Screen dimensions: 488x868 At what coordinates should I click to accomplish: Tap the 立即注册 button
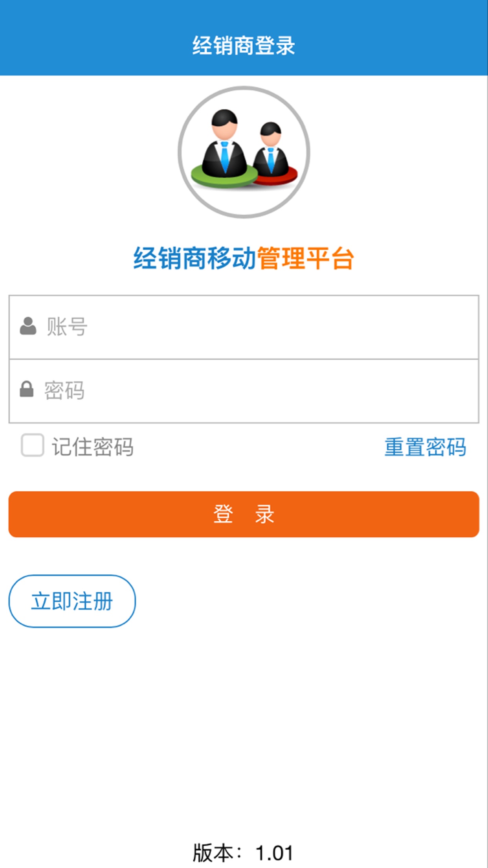click(x=72, y=601)
